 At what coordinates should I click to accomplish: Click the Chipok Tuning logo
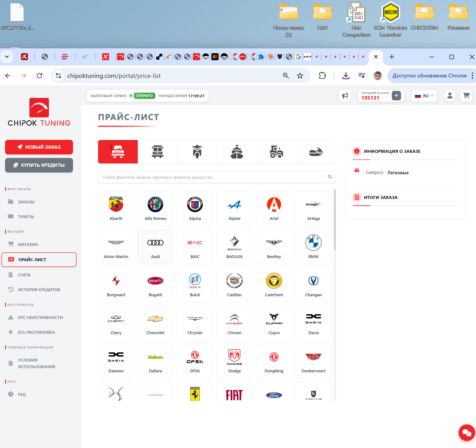(39, 112)
